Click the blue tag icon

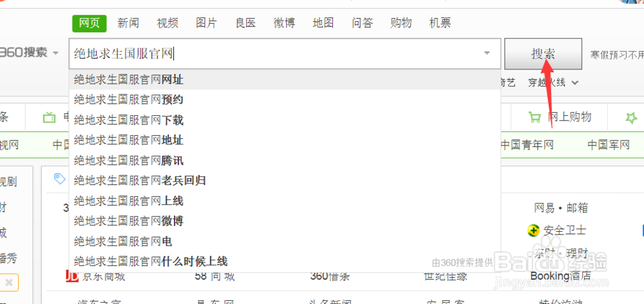click(60, 178)
